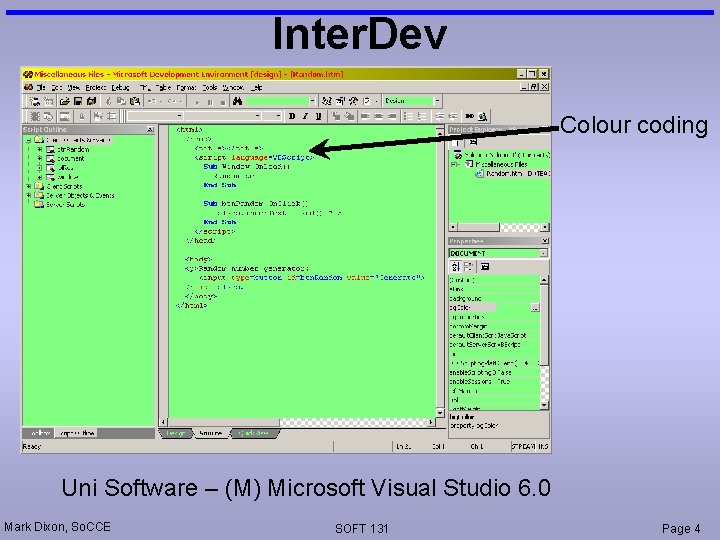Select the bgColor property row

point(494,308)
